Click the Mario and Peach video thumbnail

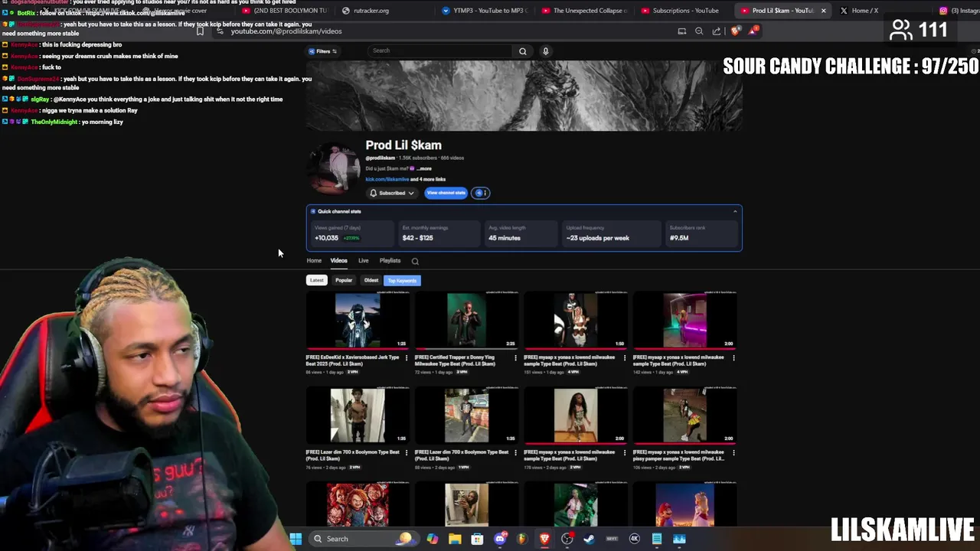[684, 504]
